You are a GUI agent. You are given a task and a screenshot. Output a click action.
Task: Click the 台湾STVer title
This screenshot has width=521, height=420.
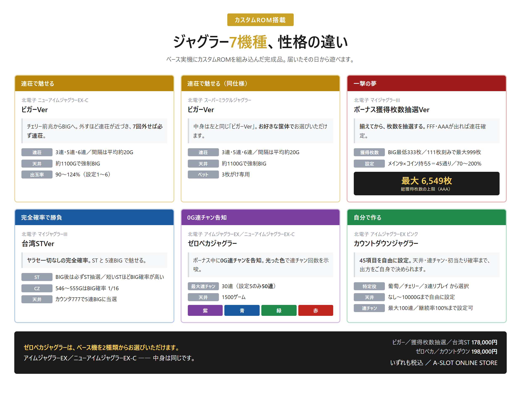tap(38, 244)
